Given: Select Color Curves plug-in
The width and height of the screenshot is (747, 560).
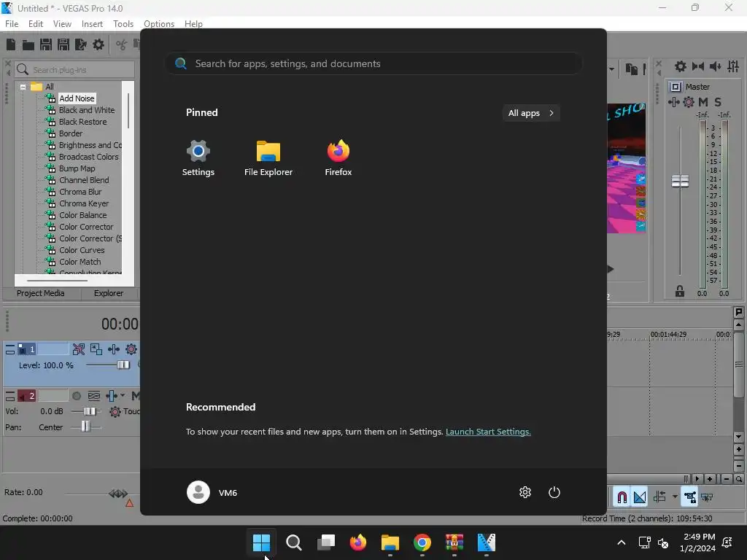Looking at the screenshot, I should [x=82, y=250].
